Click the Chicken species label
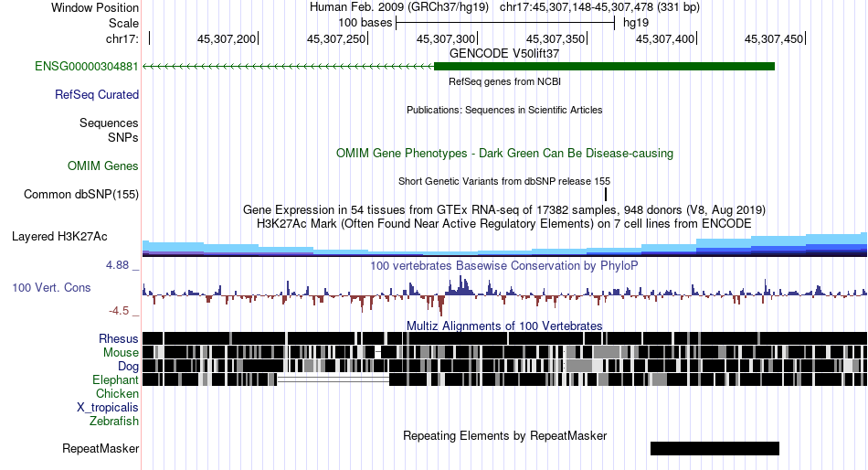 tap(117, 393)
